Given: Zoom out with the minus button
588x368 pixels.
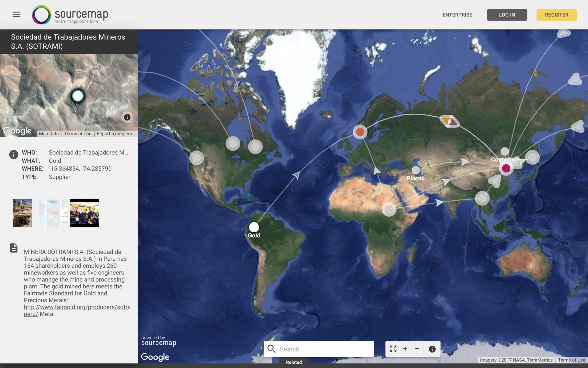Looking at the screenshot, I should (417, 349).
